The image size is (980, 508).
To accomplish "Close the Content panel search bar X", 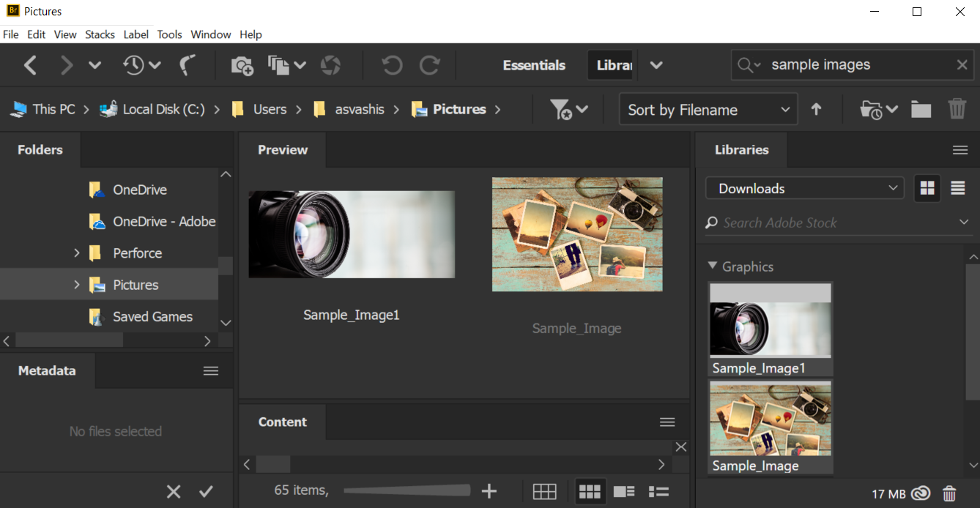I will point(681,447).
